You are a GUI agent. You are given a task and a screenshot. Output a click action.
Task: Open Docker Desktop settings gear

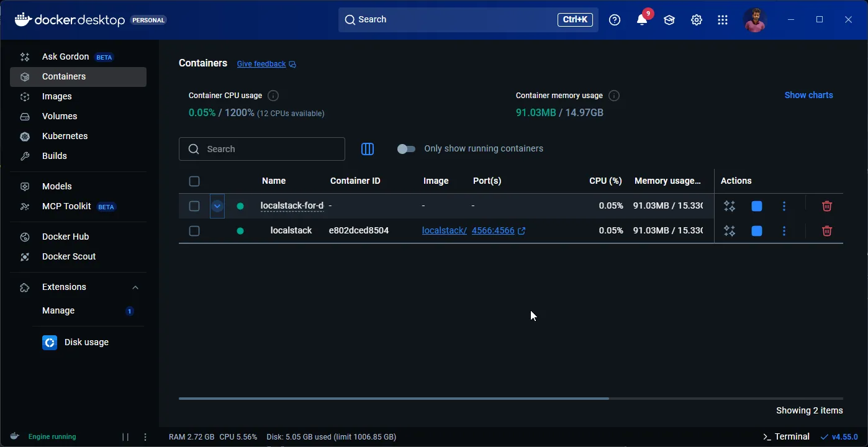pyautogui.click(x=696, y=19)
